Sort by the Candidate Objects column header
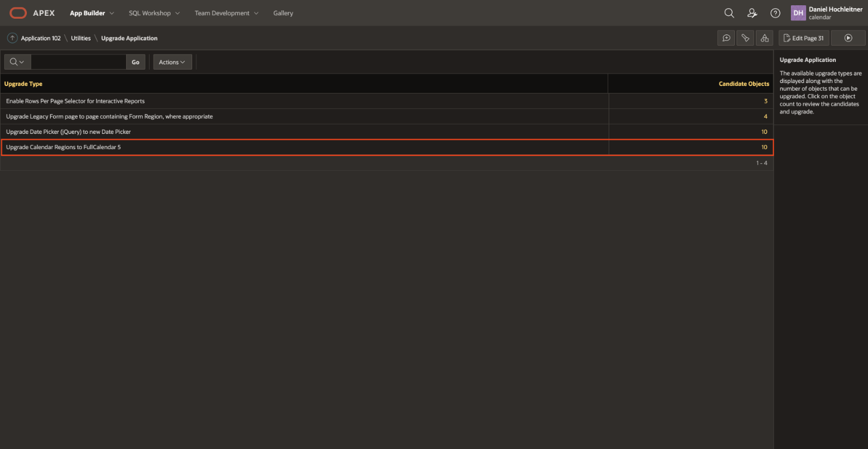Viewport: 868px width, 449px height. tap(744, 84)
